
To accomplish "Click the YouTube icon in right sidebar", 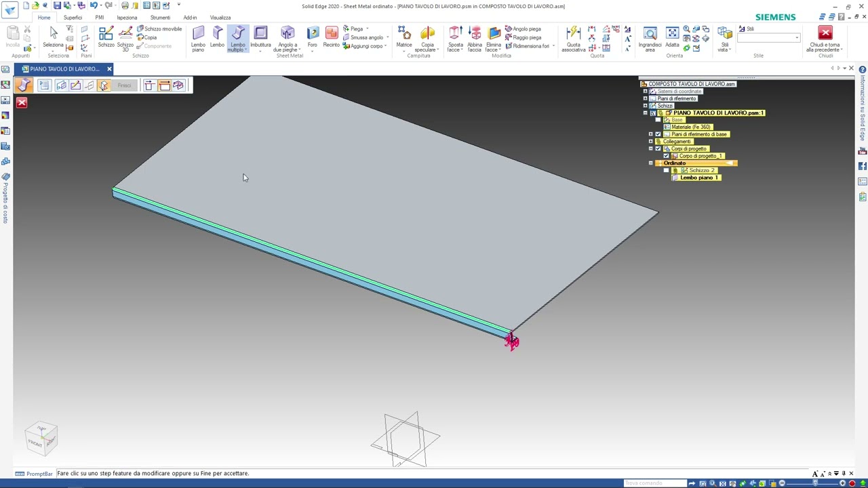I will pos(863,151).
